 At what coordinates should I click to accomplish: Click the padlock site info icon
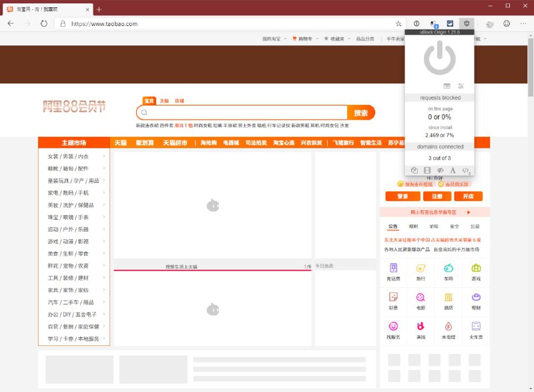[63, 24]
